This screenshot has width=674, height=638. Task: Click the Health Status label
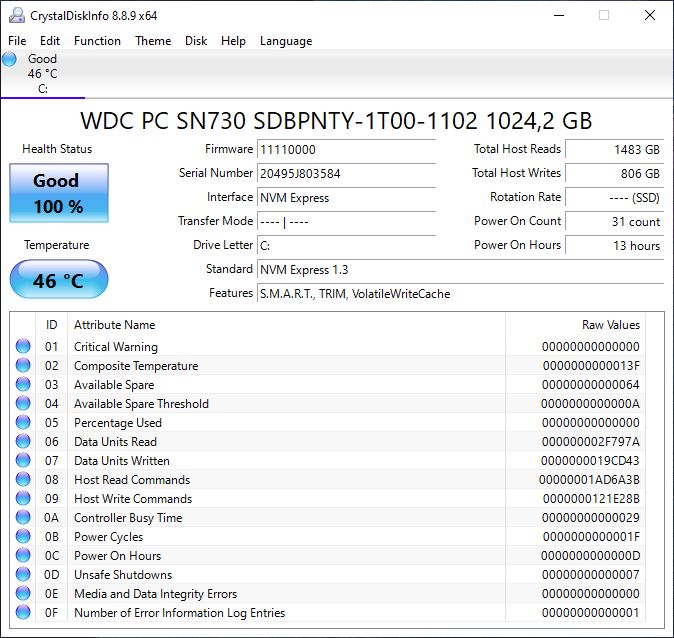click(x=57, y=149)
